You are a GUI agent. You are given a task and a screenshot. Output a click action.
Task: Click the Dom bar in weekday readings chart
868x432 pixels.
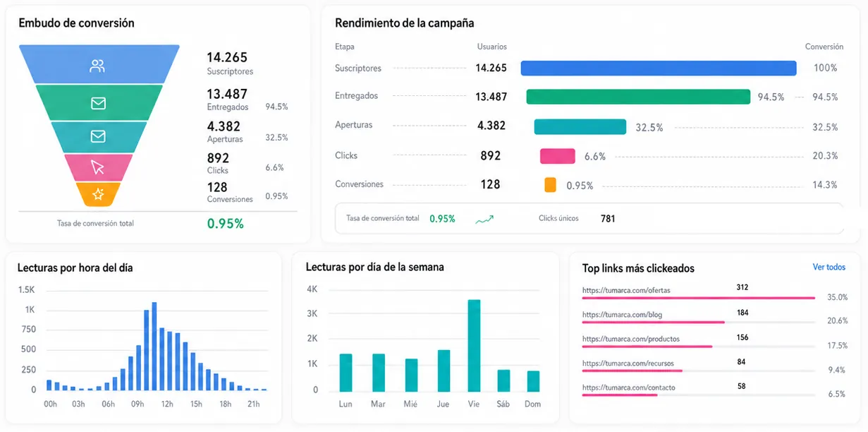point(533,381)
